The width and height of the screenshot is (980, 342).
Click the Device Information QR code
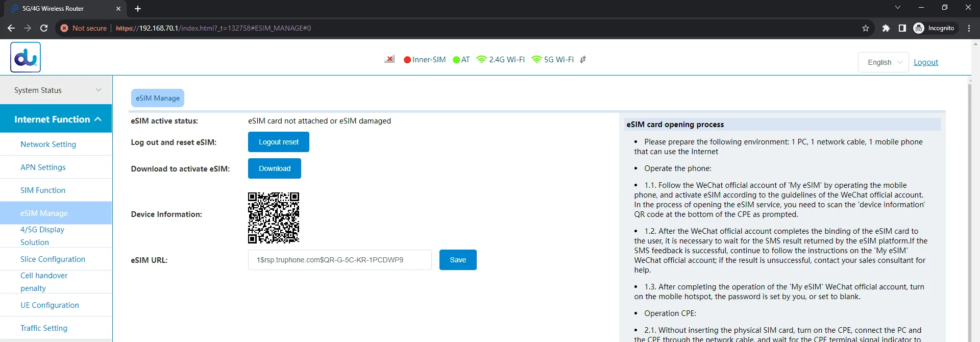coord(274,218)
